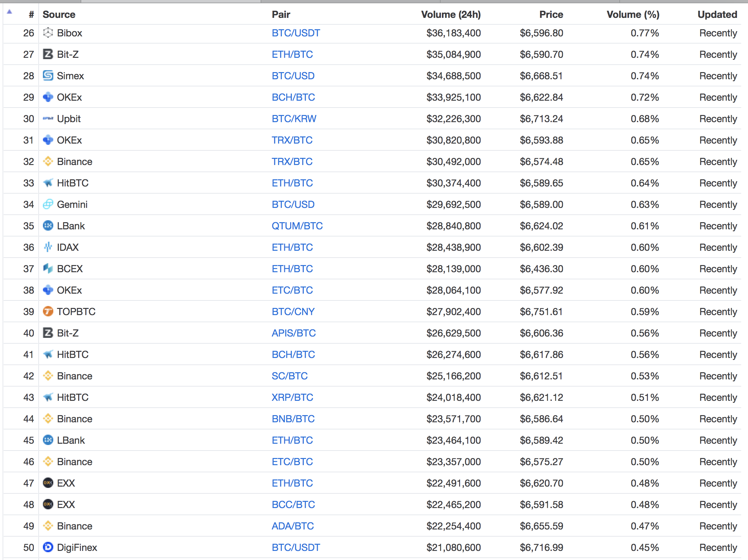Viewport: 748px width, 560px height.
Task: Sort by the Pair column header
Action: pos(281,15)
